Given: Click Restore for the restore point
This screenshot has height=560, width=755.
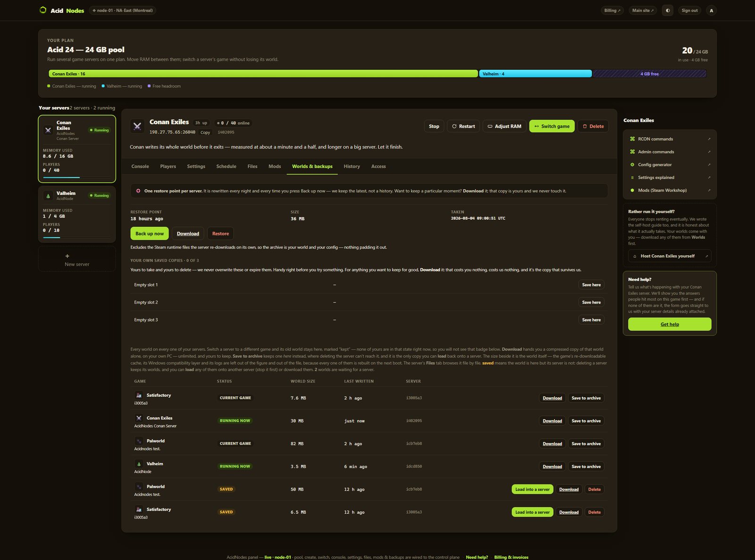Looking at the screenshot, I should [x=220, y=234].
